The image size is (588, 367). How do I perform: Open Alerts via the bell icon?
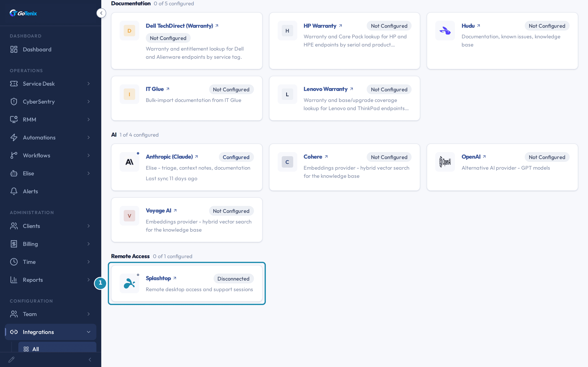click(x=14, y=191)
